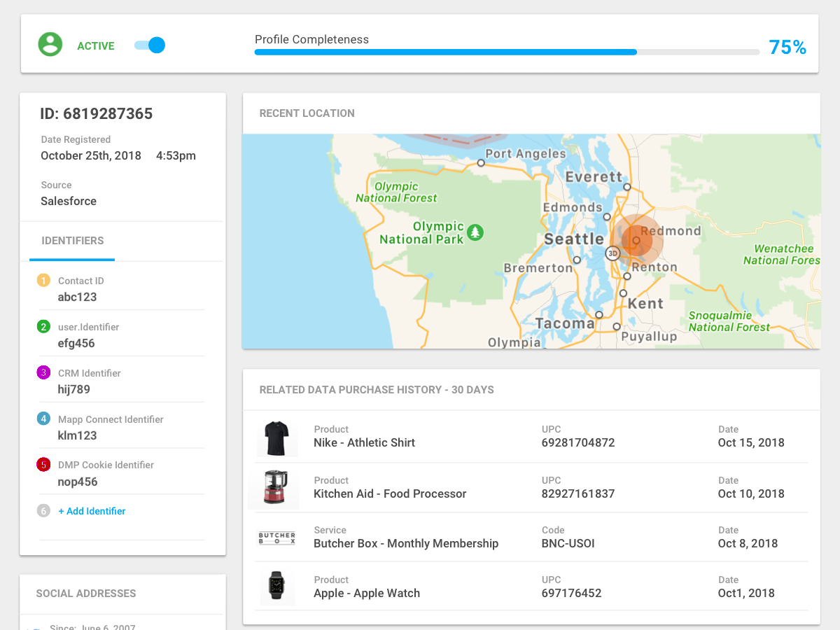The height and width of the screenshot is (630, 840).
Task: Click the green user profile avatar icon
Action: [50, 44]
